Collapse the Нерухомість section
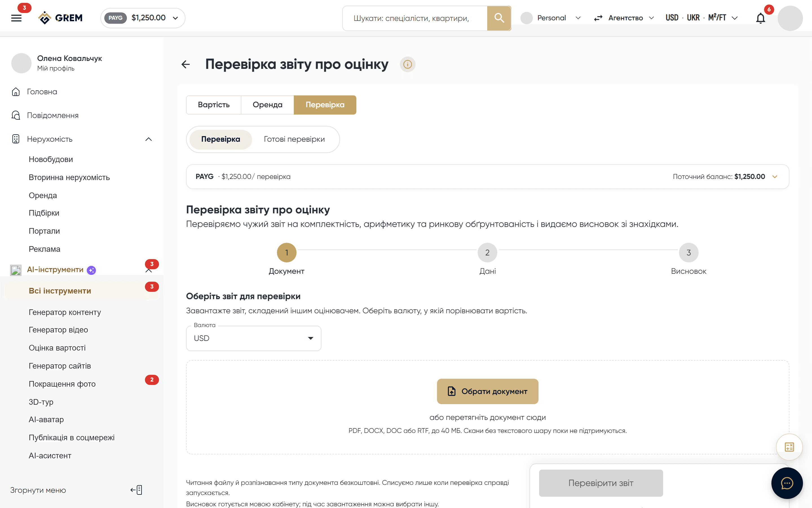 [x=149, y=139]
